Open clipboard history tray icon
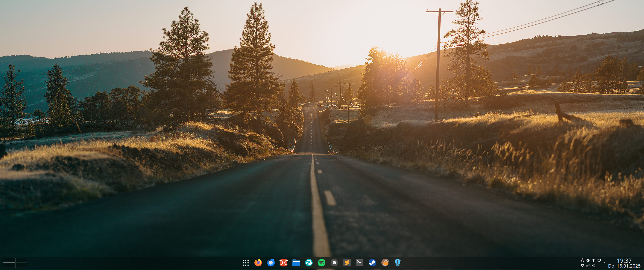Image resolution: width=644 pixels, height=270 pixels. (588, 265)
